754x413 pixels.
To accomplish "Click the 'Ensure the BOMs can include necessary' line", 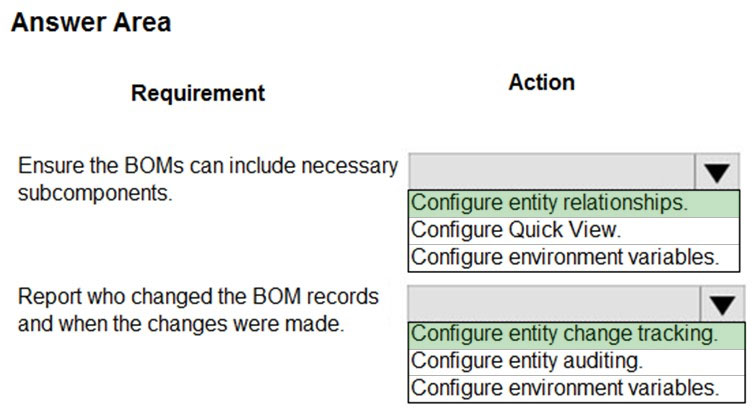I will pyautogui.click(x=208, y=166).
